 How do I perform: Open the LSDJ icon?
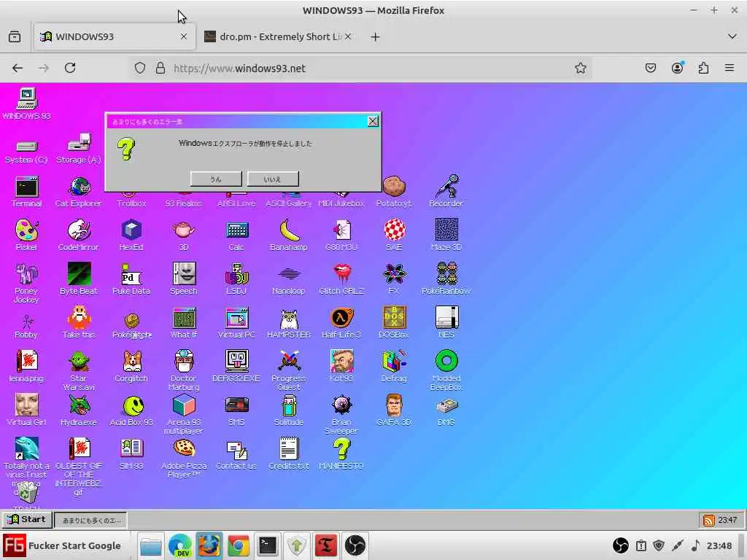[x=236, y=279]
